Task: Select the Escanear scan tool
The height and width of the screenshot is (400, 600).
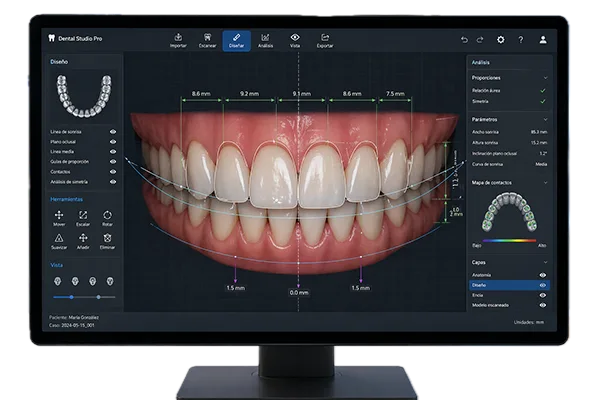Action: [x=207, y=41]
